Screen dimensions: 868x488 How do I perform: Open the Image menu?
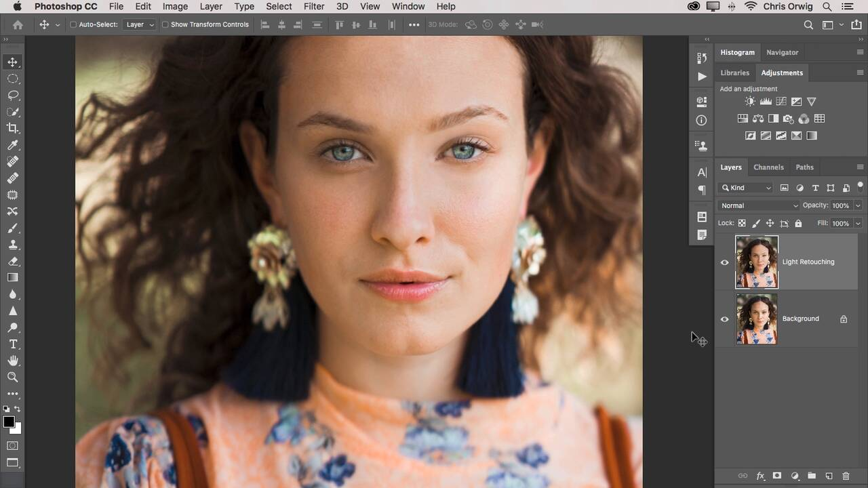pyautogui.click(x=175, y=6)
